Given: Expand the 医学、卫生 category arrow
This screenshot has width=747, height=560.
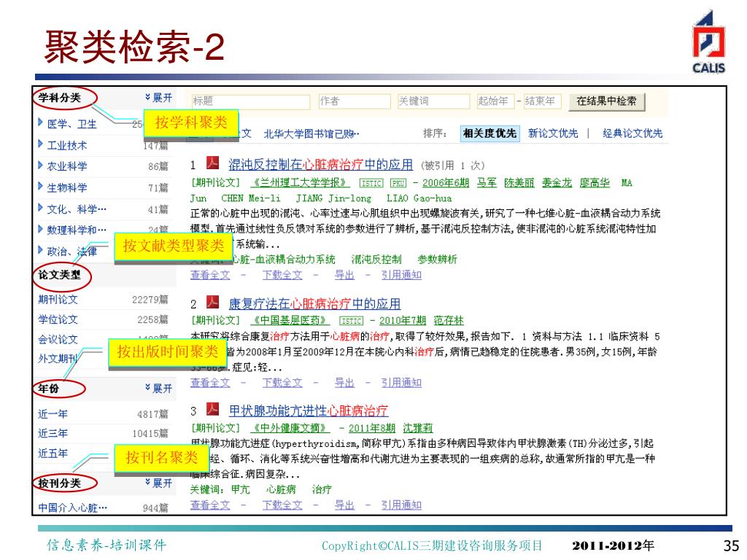Looking at the screenshot, I should pos(41,122).
